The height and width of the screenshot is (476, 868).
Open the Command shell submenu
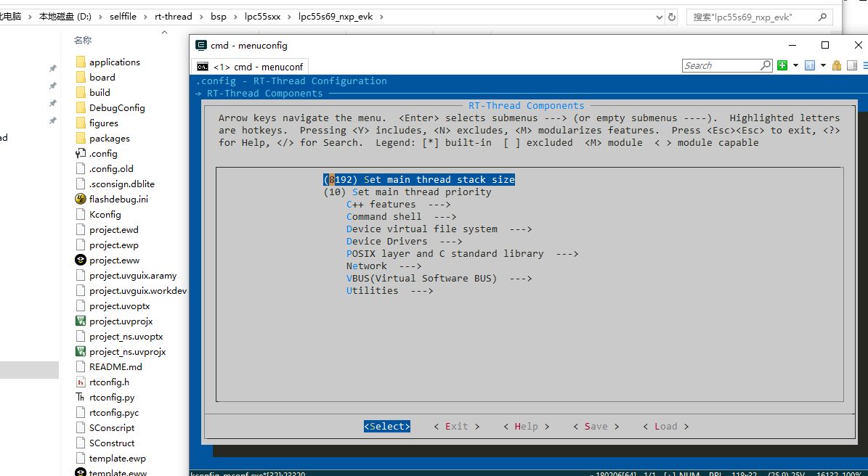click(x=402, y=217)
